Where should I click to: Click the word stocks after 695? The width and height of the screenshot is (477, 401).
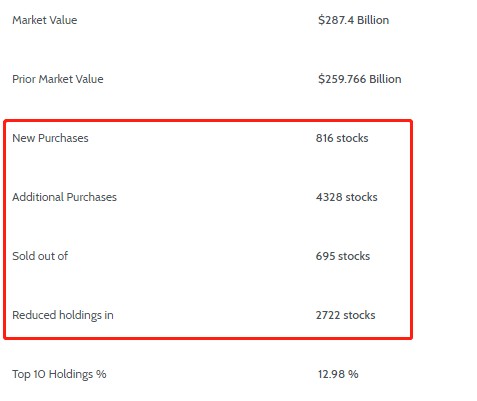tap(354, 256)
